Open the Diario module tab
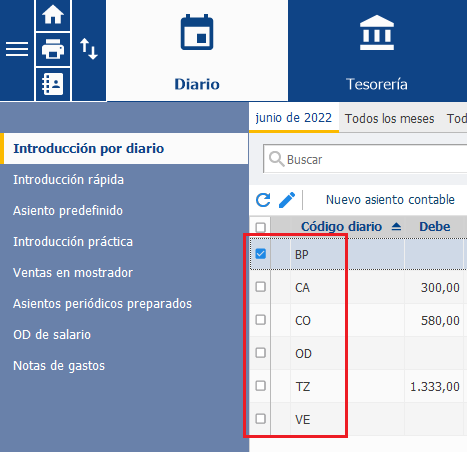Image resolution: width=467 pixels, height=452 pixels. (x=197, y=51)
